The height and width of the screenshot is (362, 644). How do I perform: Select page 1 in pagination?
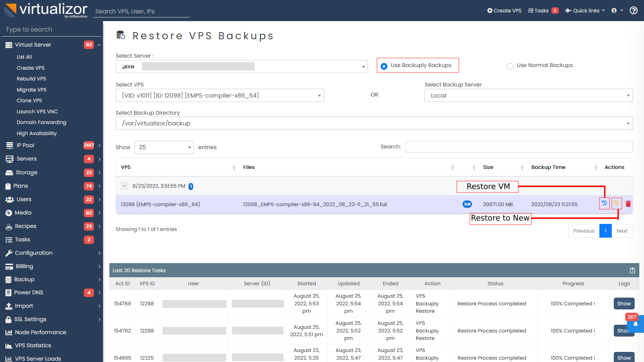[x=605, y=231]
